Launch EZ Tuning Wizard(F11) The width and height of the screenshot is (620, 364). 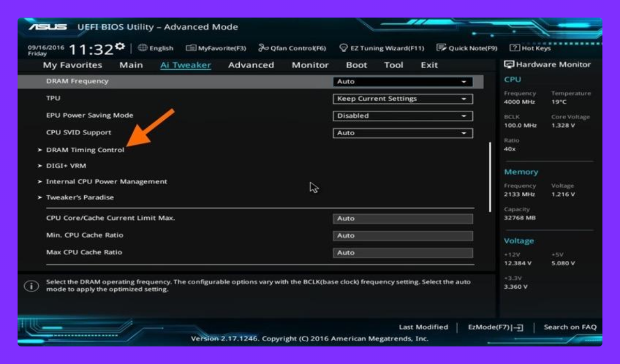382,48
